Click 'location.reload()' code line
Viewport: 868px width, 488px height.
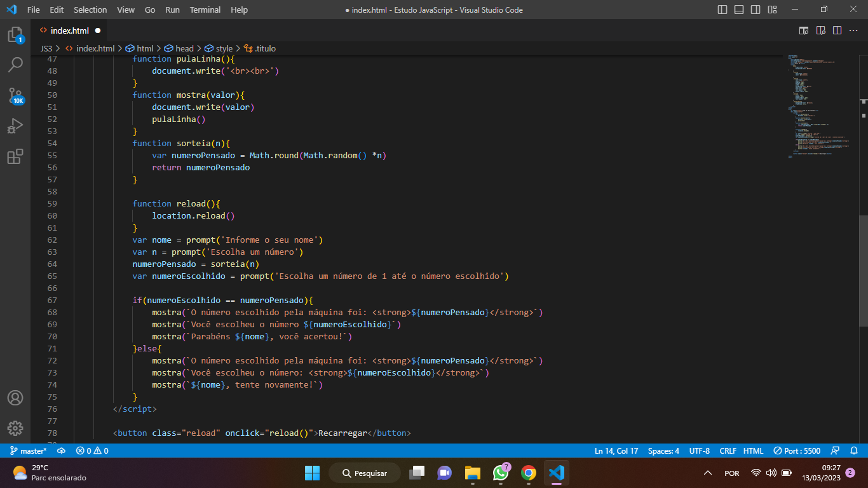pos(193,215)
